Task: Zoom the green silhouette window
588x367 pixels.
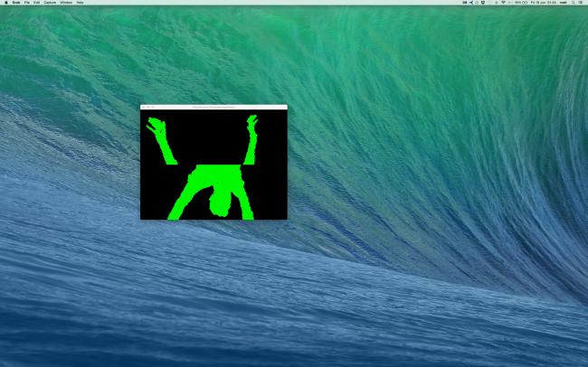Action: coord(153,108)
